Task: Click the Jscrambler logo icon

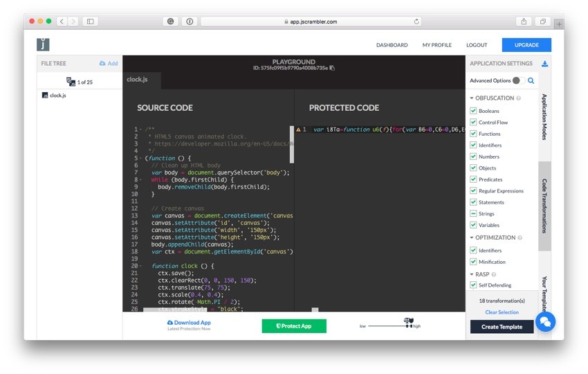Action: click(x=43, y=45)
